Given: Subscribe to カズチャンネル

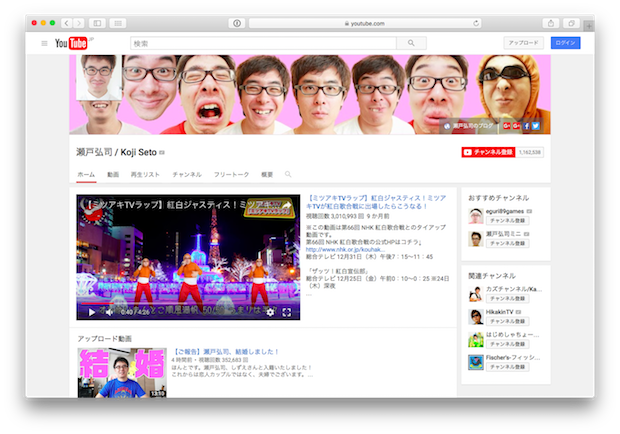Looking at the screenshot, I should (507, 298).
